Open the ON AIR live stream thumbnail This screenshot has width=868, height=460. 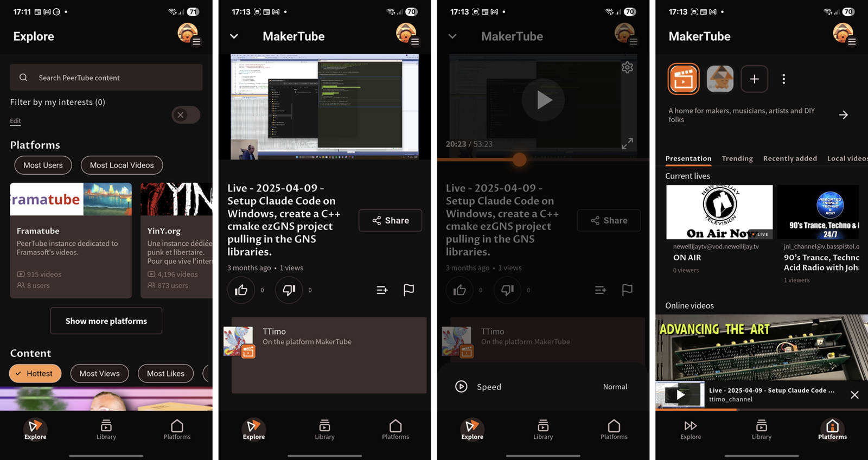(719, 212)
